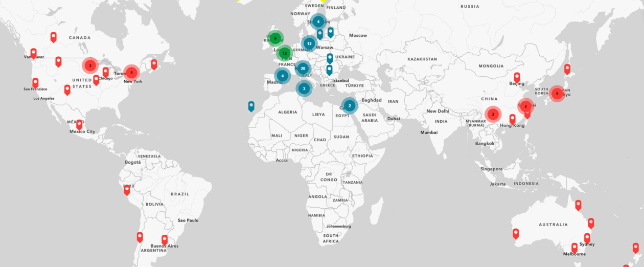
Task: Expand the blue cluster 3 in the Mediterranean
Action: pos(304,88)
